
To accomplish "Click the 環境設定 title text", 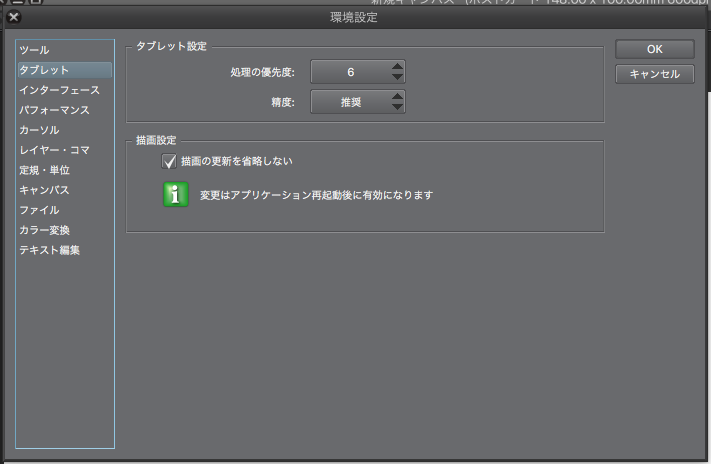I will pos(354,17).
